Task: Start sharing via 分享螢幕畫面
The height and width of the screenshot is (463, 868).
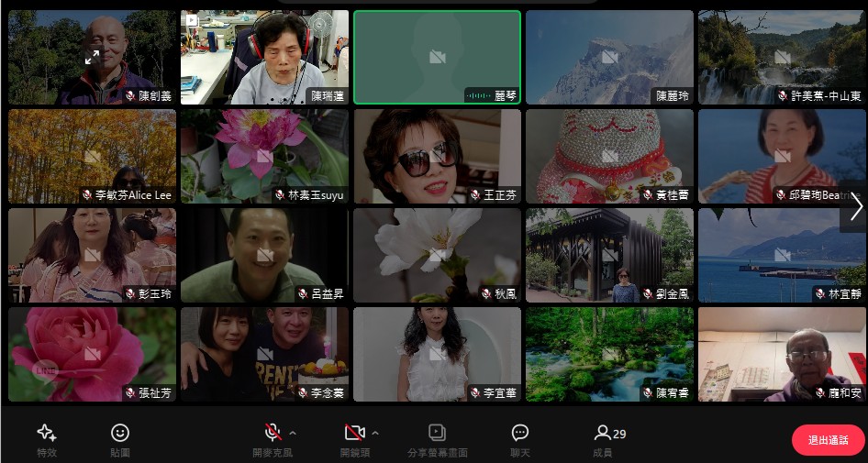Action: (437, 438)
